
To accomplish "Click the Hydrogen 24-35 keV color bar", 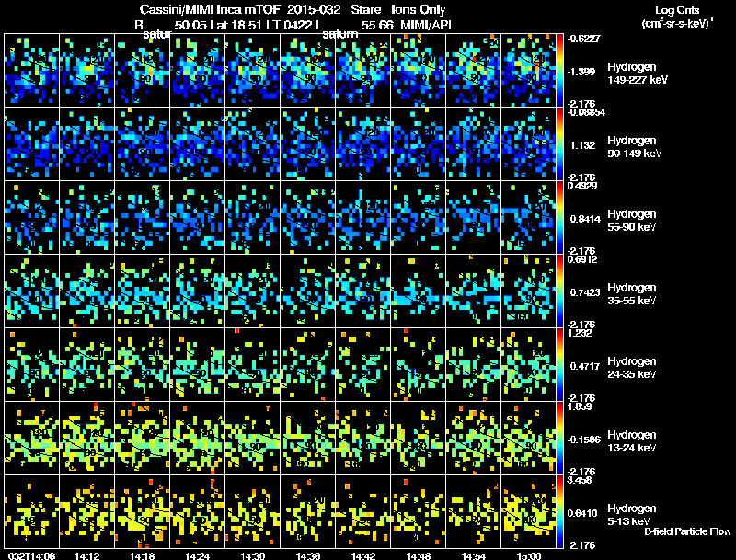I will pyautogui.click(x=559, y=365).
